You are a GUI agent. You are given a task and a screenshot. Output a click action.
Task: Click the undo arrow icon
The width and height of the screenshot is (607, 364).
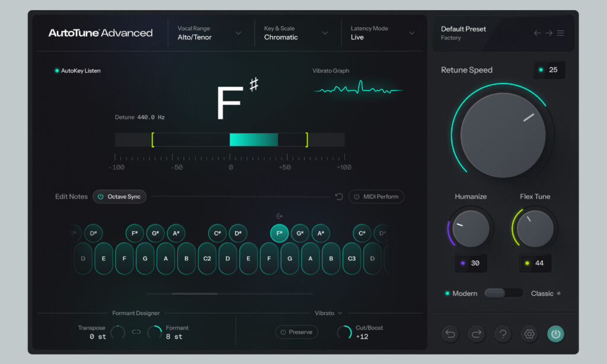(x=451, y=334)
